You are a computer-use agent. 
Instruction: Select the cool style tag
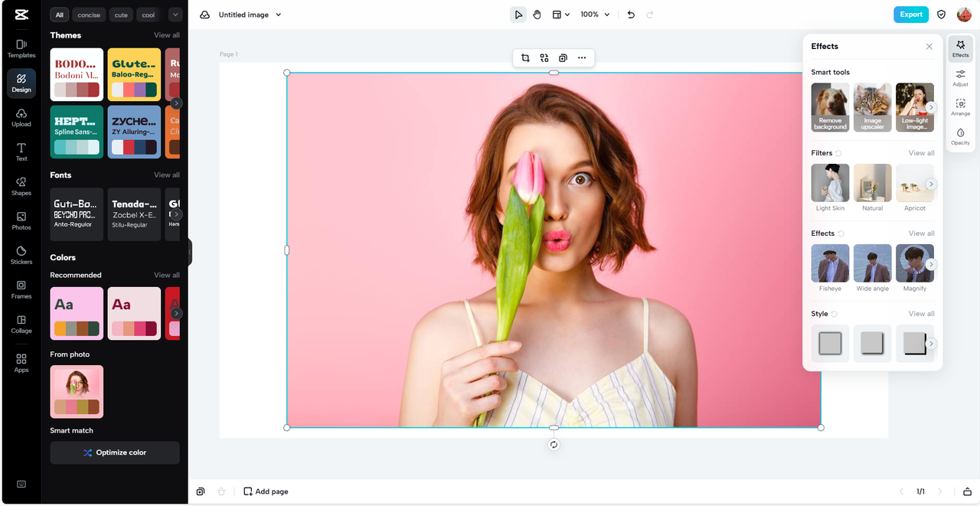[x=149, y=15]
